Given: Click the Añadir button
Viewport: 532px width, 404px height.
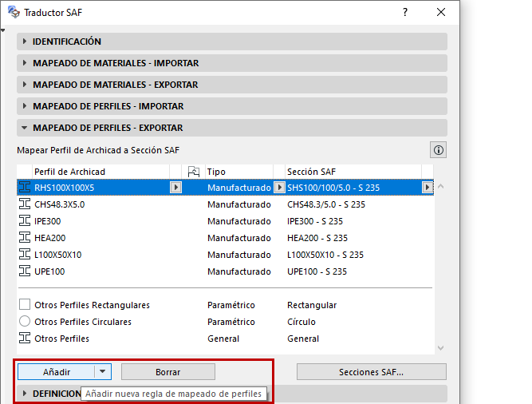Looking at the screenshot, I should (57, 372).
